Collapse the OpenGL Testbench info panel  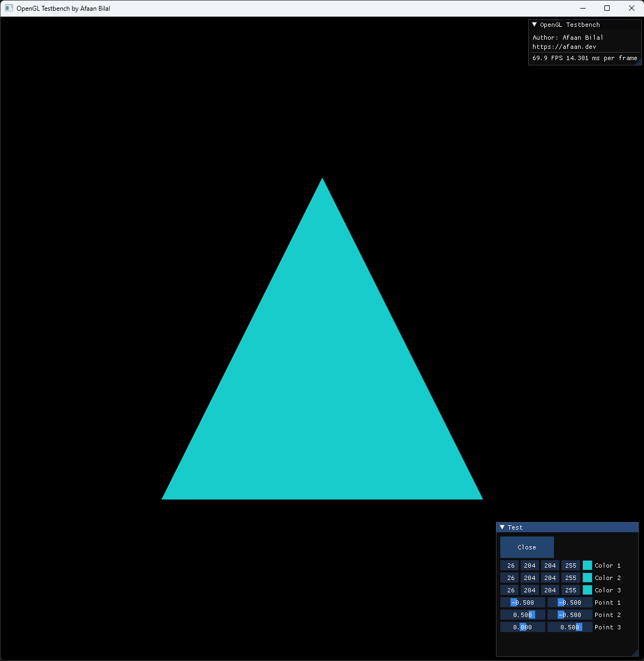tap(534, 25)
